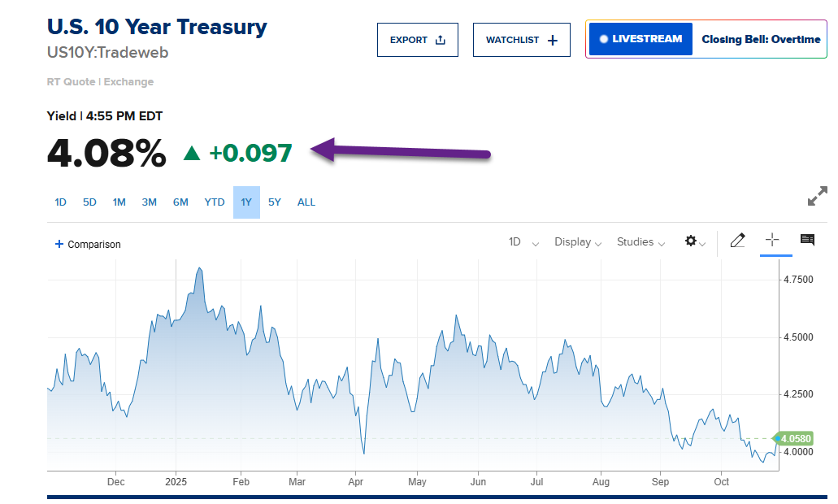Open the chart comments icon
The height and width of the screenshot is (504, 838).
(807, 240)
